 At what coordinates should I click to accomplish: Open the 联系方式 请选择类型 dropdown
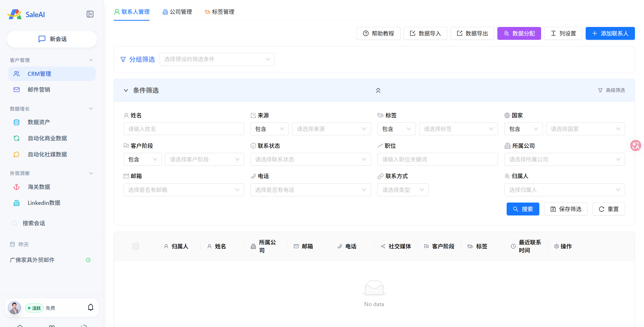[x=403, y=190]
